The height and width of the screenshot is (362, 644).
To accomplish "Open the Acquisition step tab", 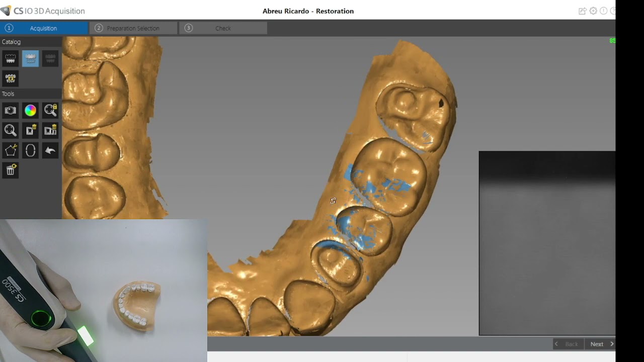I will tap(44, 28).
